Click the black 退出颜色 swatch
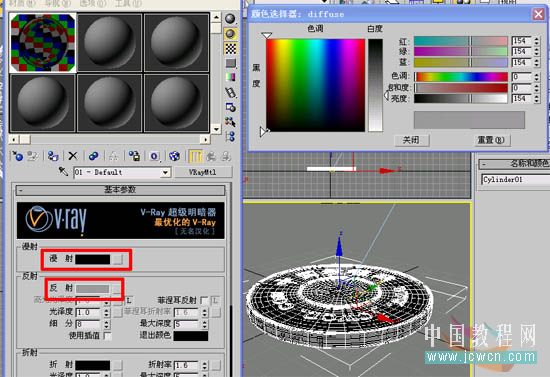 pos(191,336)
